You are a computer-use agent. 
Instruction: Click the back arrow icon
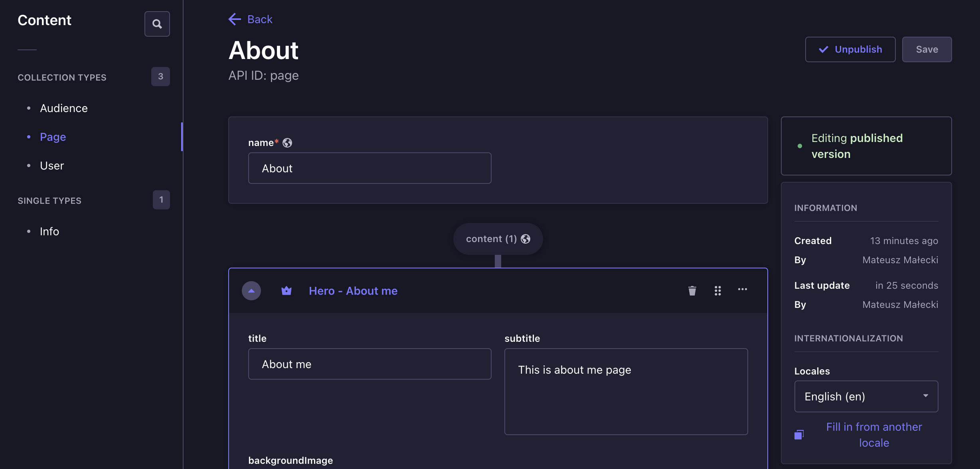235,19
